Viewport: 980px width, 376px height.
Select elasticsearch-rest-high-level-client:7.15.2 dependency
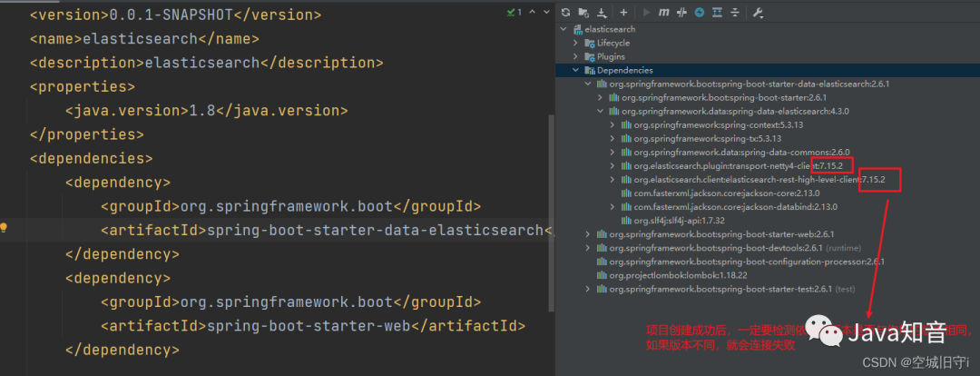pyautogui.click(x=759, y=180)
